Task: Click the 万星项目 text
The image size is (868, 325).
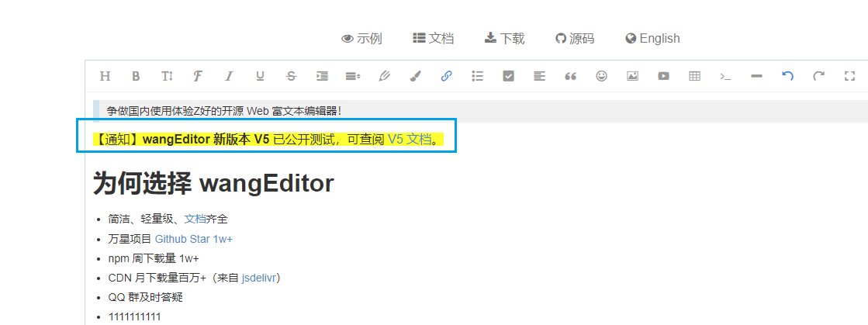Action: tap(130, 239)
